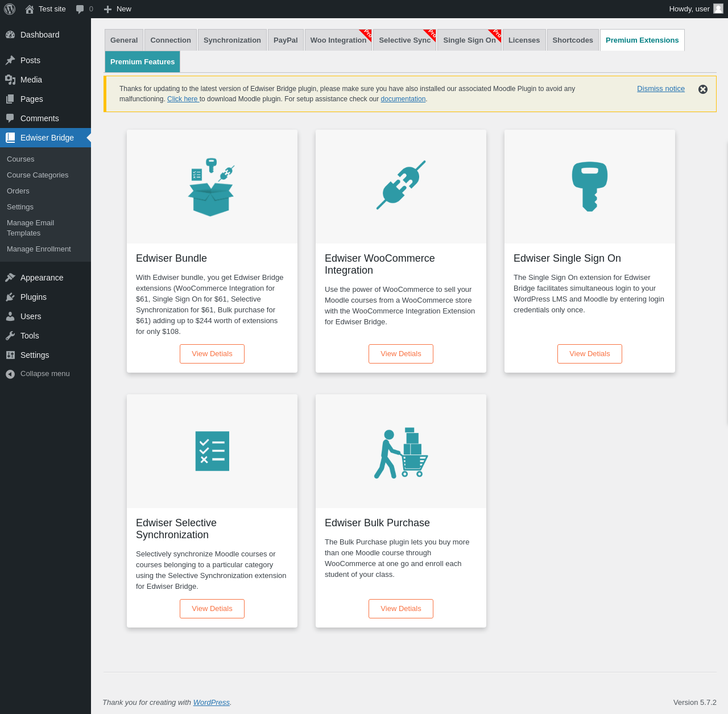728x714 pixels.
Task: Select the Synchronization tab
Action: 232,40
